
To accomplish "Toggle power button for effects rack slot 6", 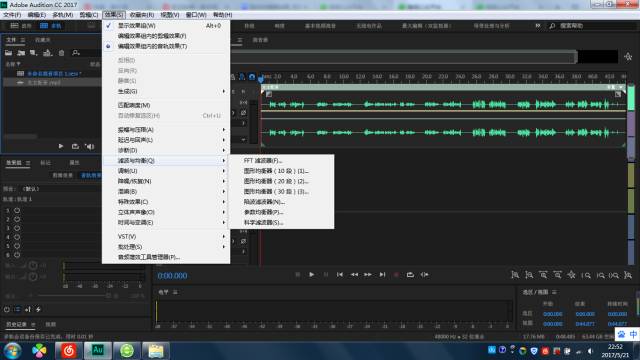I will (x=17, y=255).
